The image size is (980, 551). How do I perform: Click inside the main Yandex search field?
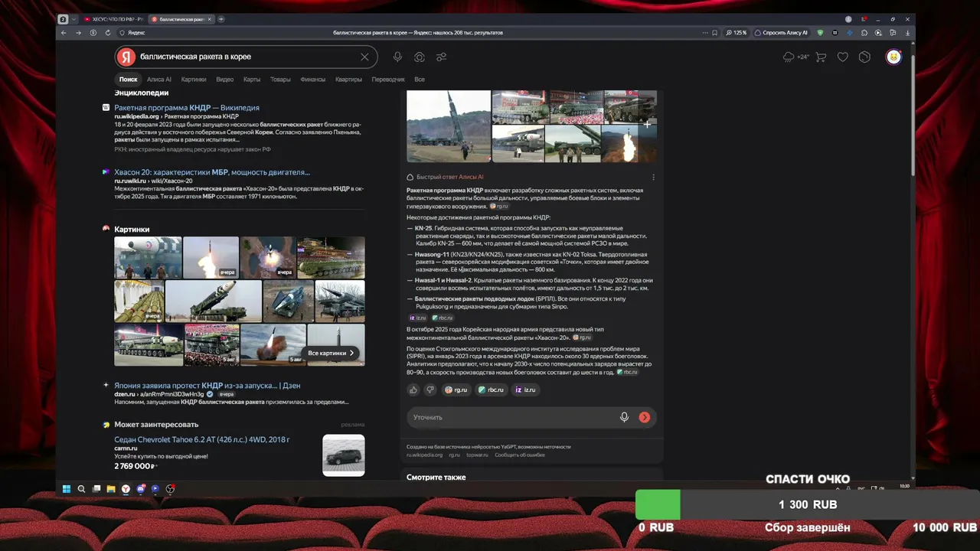tap(247, 57)
